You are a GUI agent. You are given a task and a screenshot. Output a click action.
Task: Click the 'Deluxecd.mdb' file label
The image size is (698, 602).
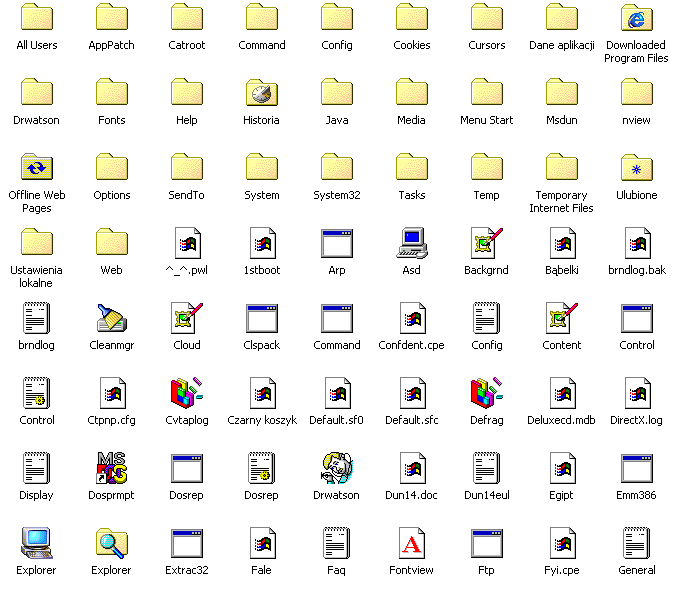[561, 420]
